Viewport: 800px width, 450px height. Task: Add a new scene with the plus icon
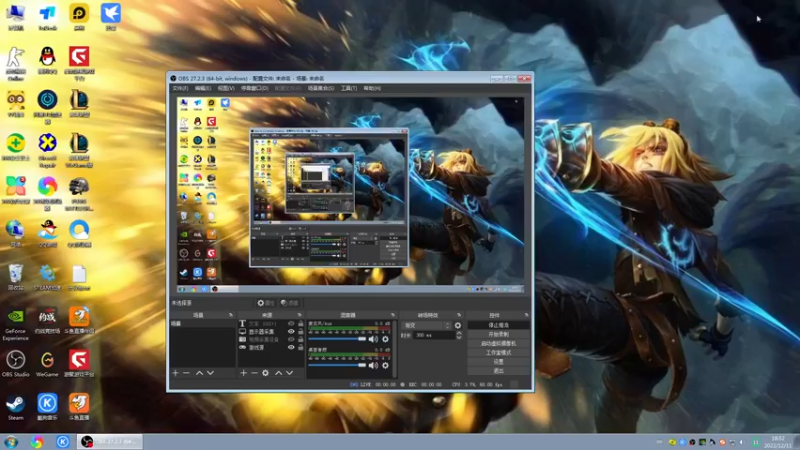click(176, 373)
